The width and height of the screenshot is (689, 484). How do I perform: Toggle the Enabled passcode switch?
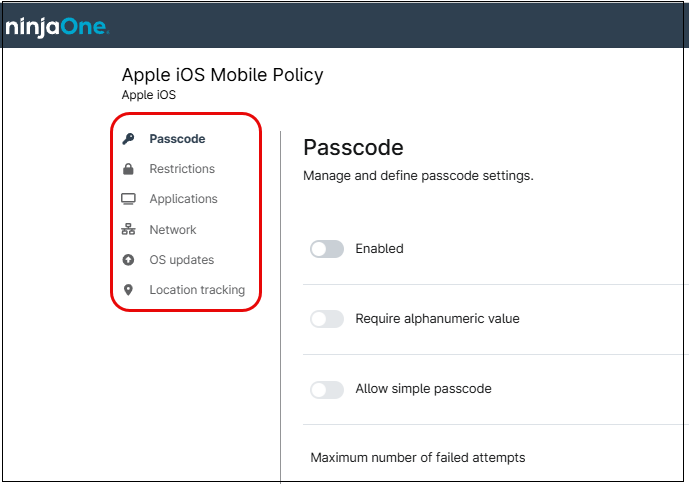pyautogui.click(x=327, y=249)
